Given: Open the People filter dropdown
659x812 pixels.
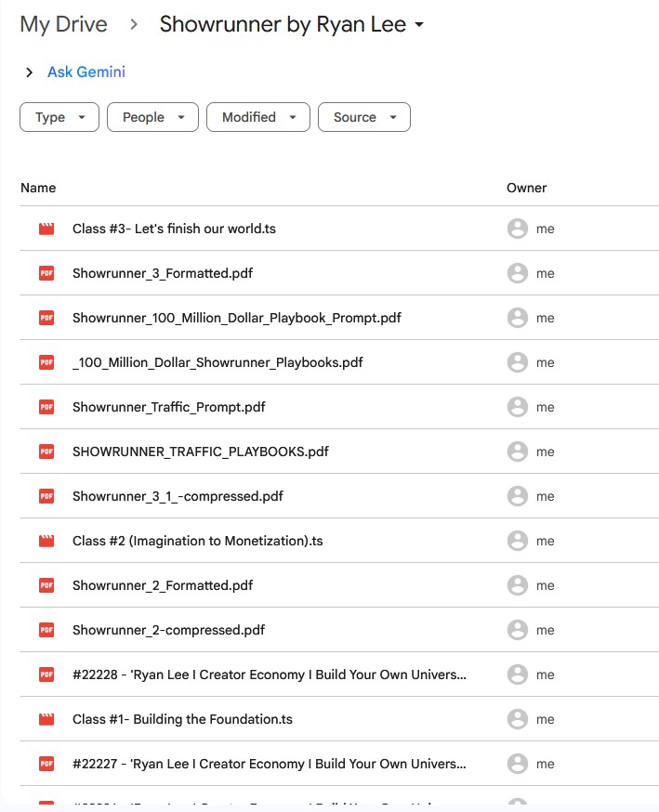Looking at the screenshot, I should pyautogui.click(x=152, y=117).
